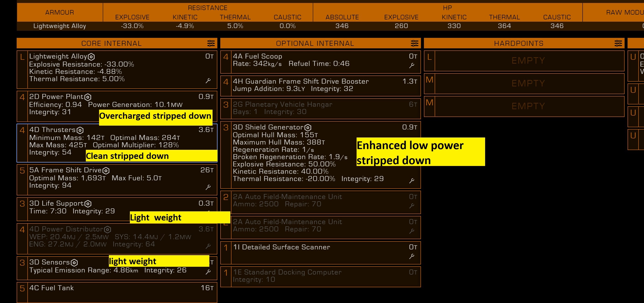This screenshot has width=644, height=303.
Task: Click the wrench icon on 4D Power Distributor
Action: [x=208, y=246]
